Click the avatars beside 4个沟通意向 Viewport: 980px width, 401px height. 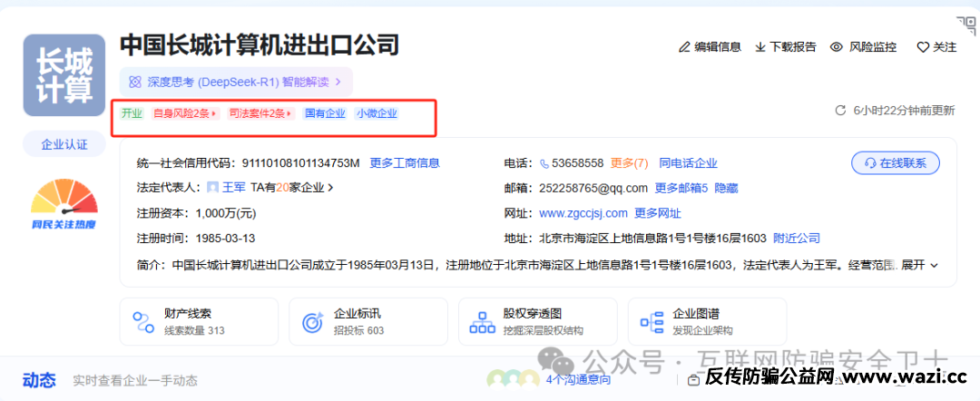(513, 378)
